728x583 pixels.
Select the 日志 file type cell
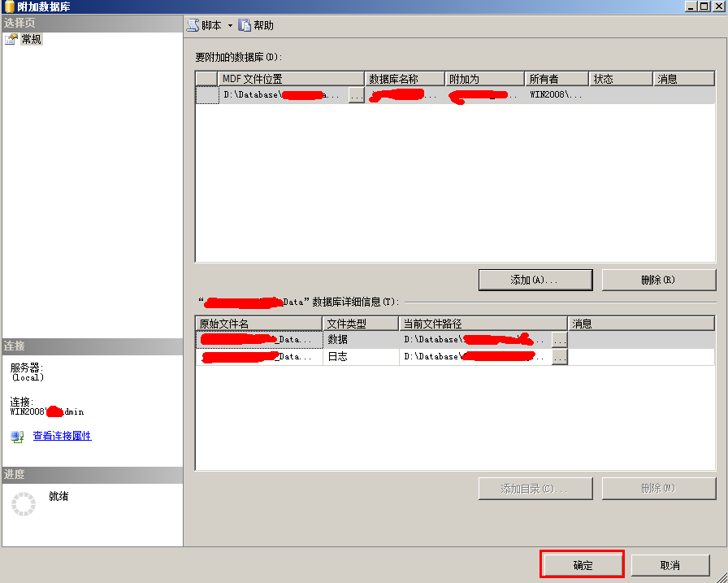(360, 357)
